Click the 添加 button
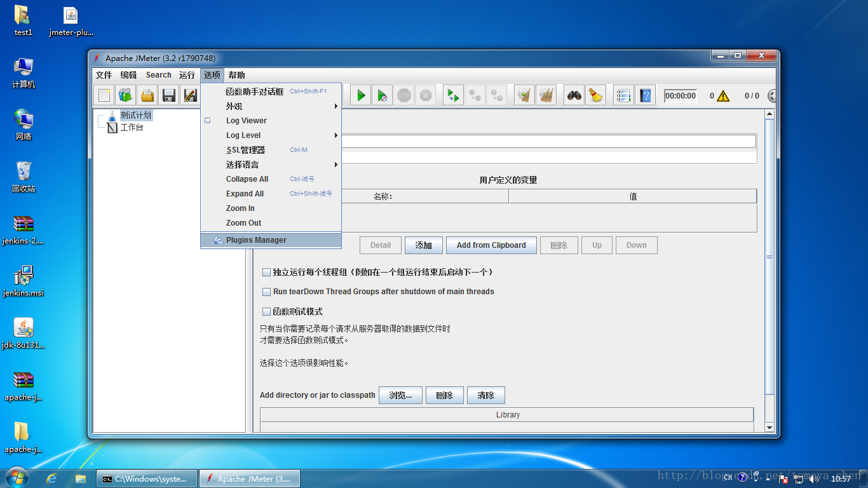 (423, 245)
